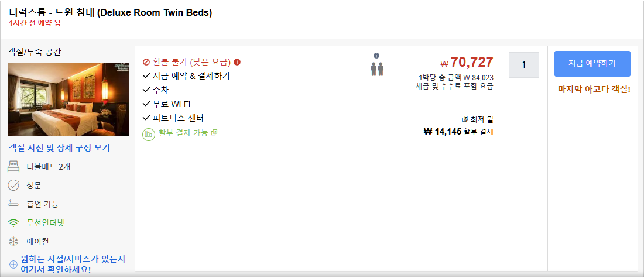
Task: Click the window checkmark icon beside 창문
Action: pos(13,185)
